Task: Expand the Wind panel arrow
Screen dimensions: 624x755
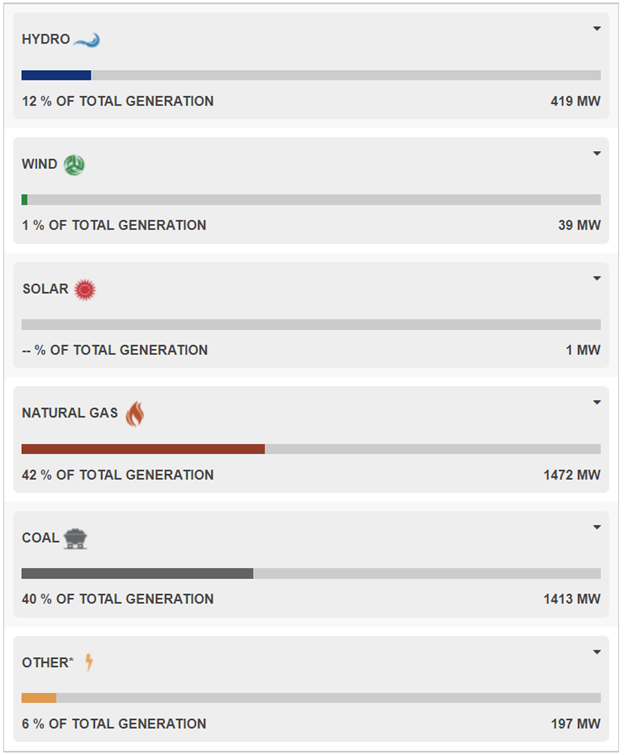Action: (x=597, y=153)
